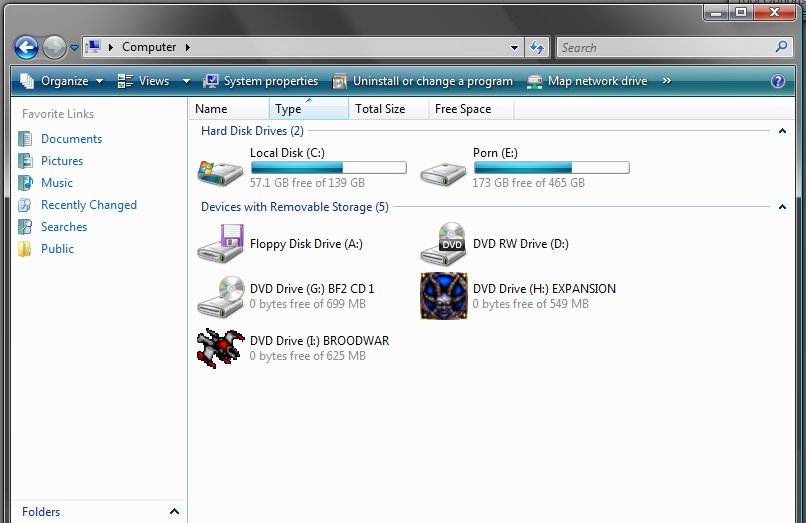
Task: Collapse the Hard Disk Drives group
Action: coord(782,131)
